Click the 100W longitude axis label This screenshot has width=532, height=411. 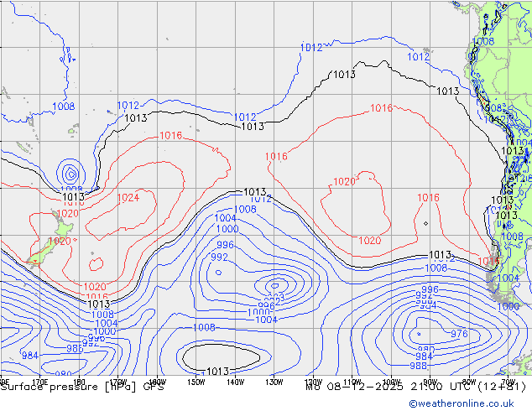(392, 382)
